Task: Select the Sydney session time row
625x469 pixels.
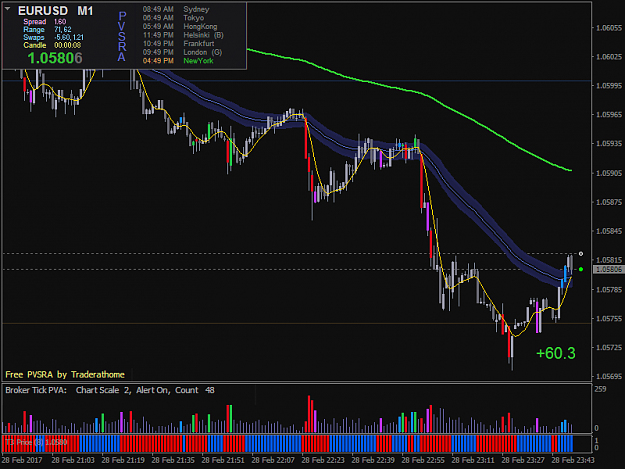Action: (x=176, y=9)
